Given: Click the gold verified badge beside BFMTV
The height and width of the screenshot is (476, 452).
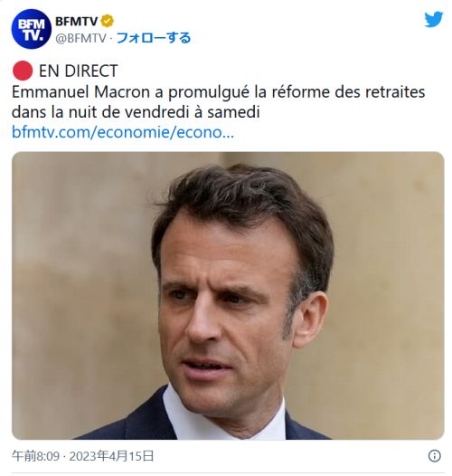Looking at the screenshot, I should [107, 21].
